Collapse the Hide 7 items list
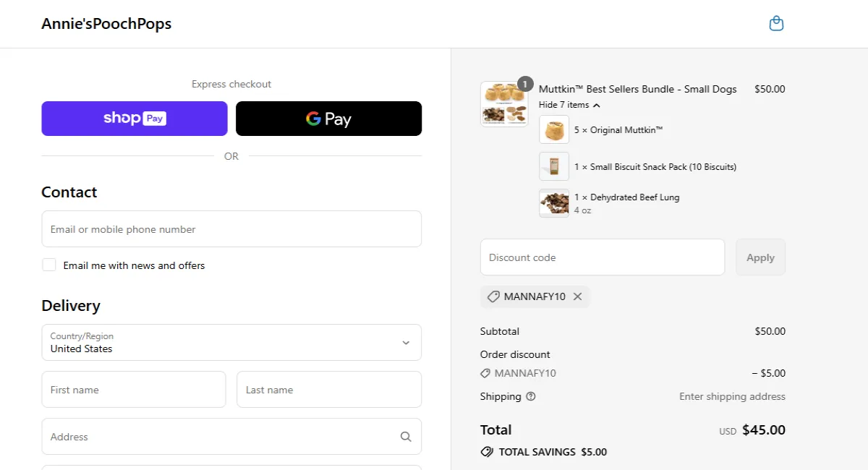Image resolution: width=868 pixels, height=470 pixels. click(x=569, y=105)
